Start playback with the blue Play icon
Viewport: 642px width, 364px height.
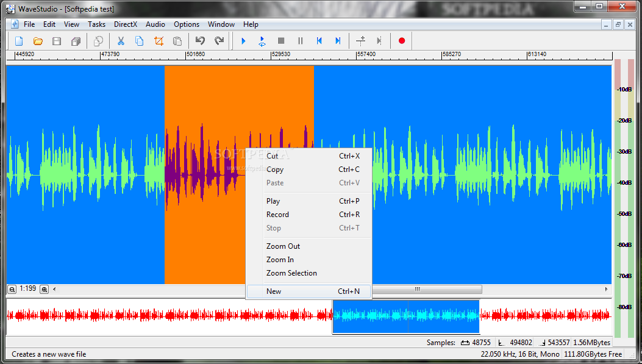click(244, 41)
